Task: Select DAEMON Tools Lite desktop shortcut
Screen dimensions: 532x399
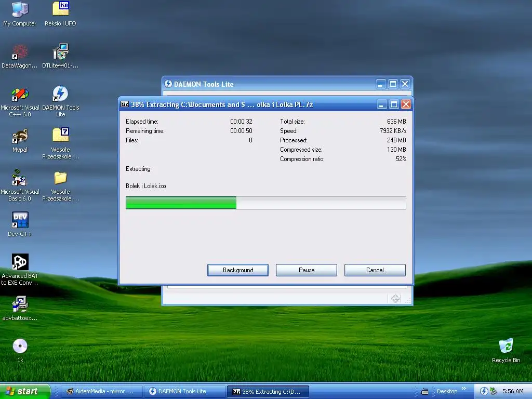Action: coord(60,102)
